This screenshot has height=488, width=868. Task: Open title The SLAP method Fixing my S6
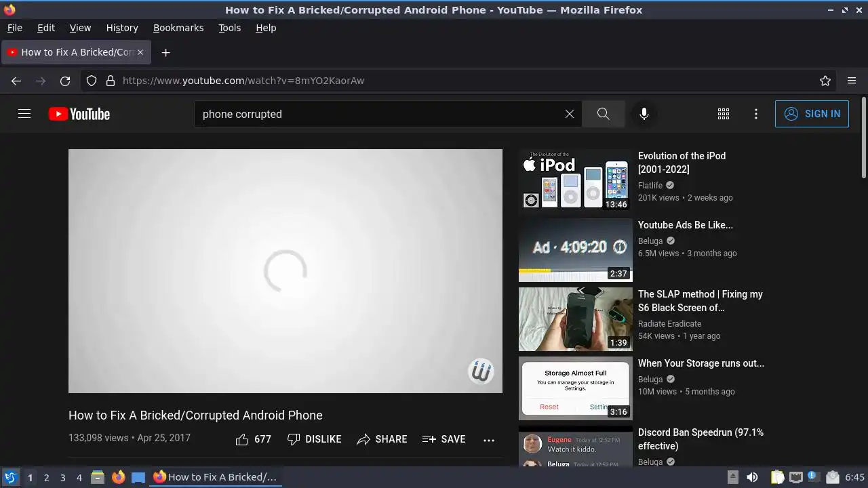click(x=701, y=301)
